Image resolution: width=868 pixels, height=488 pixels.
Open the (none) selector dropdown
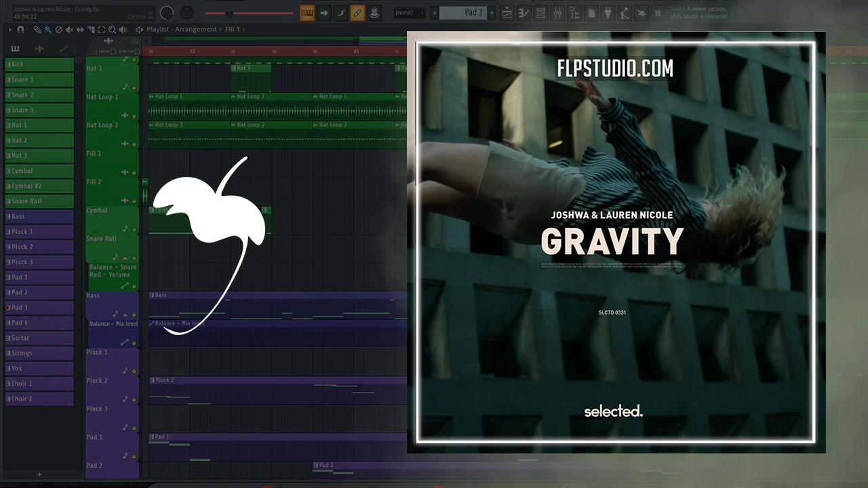click(410, 13)
